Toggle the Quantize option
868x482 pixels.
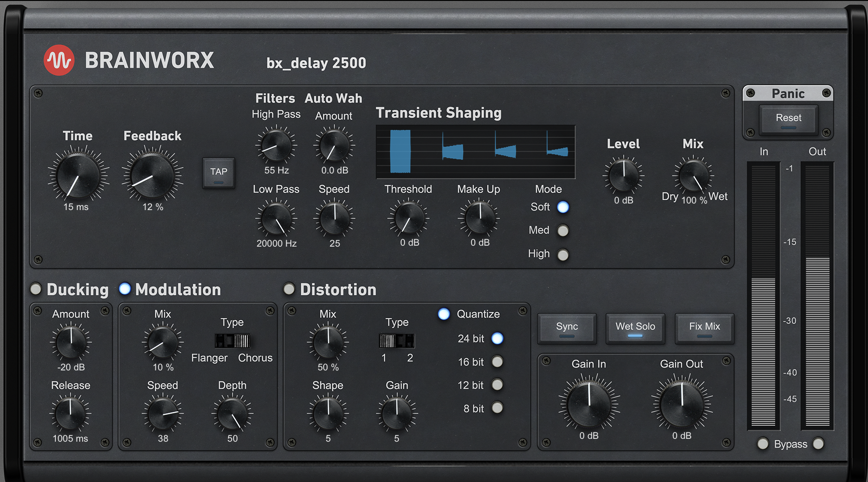click(444, 314)
